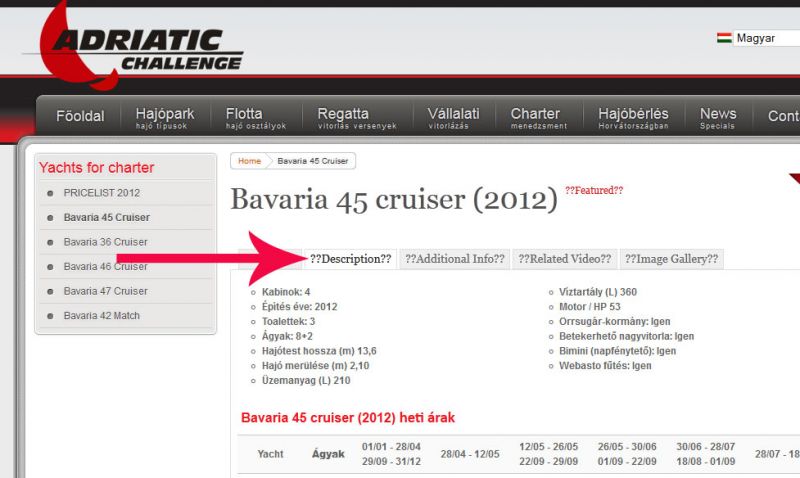Click the Home breadcrumb link

pyautogui.click(x=249, y=161)
